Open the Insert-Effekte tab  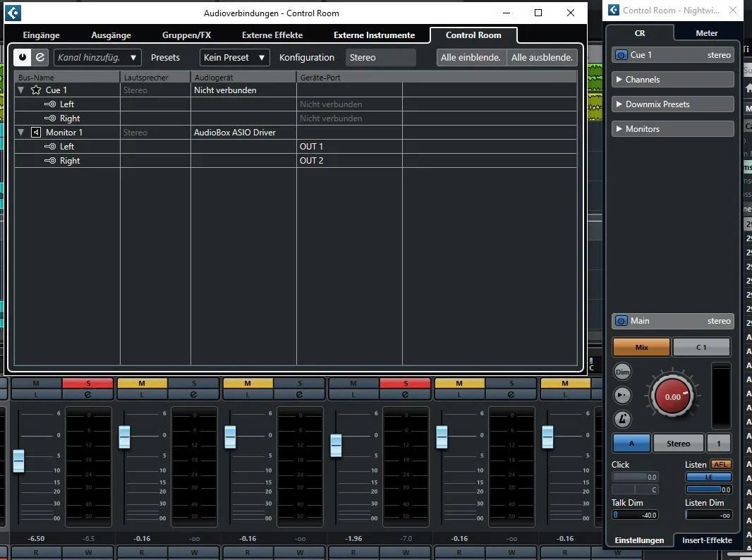coord(707,540)
